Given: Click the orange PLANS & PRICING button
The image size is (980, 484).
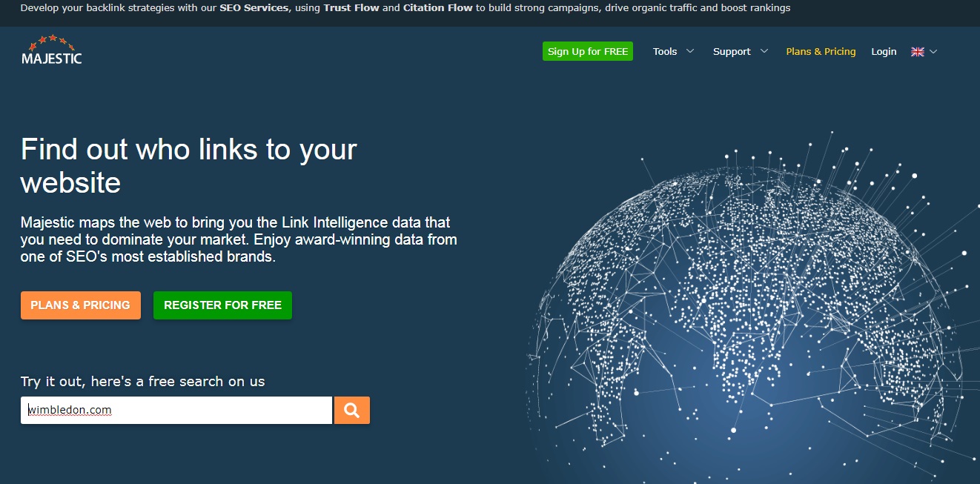Looking at the screenshot, I should tap(81, 305).
